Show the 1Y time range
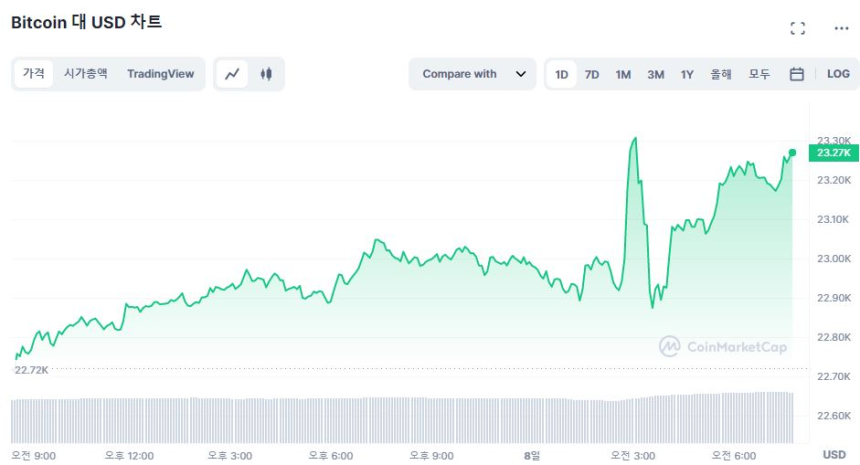 point(687,74)
